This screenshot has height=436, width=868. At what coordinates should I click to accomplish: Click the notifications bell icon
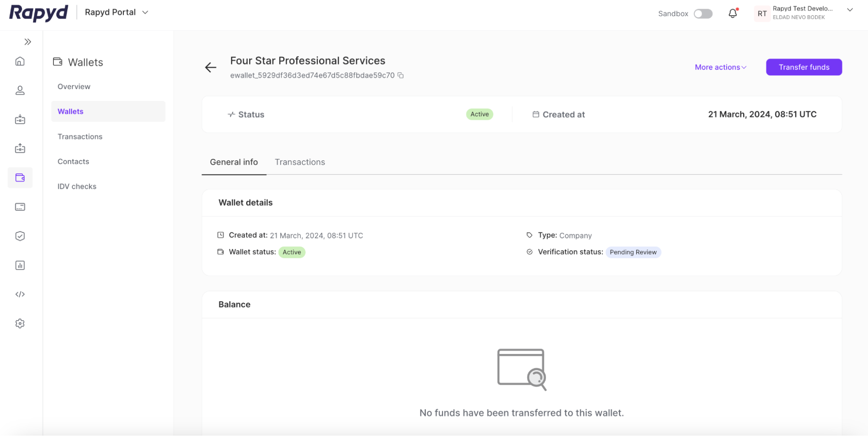(733, 13)
